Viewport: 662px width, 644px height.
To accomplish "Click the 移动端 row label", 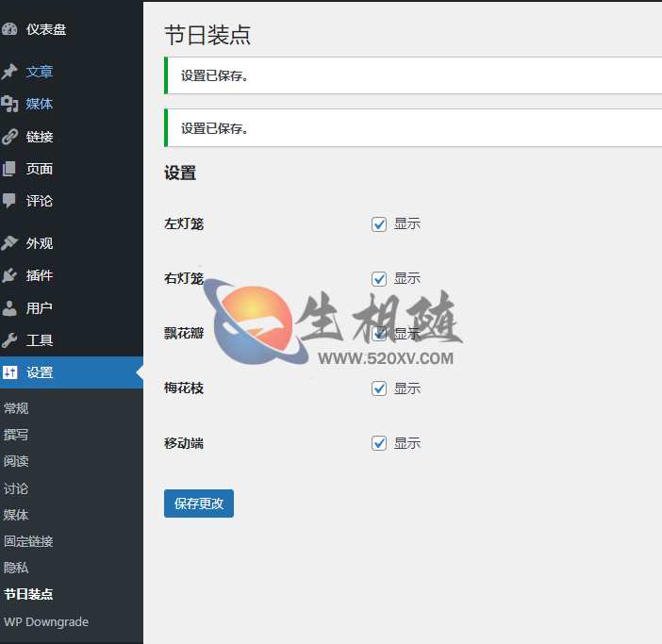I will point(184,443).
